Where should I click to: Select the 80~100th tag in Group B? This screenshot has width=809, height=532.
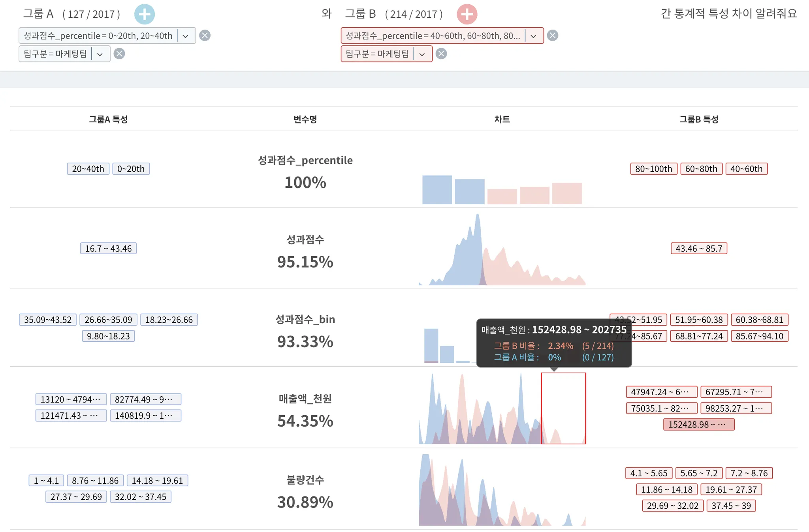(653, 169)
